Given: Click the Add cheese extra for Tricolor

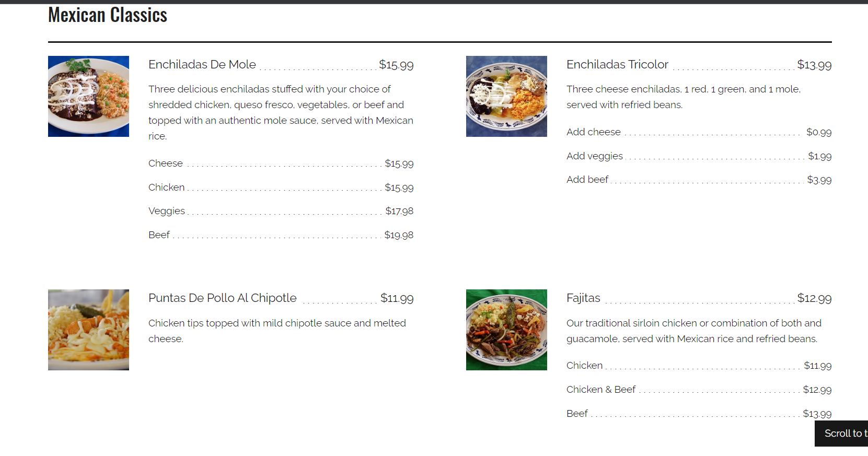Looking at the screenshot, I should (x=594, y=132).
